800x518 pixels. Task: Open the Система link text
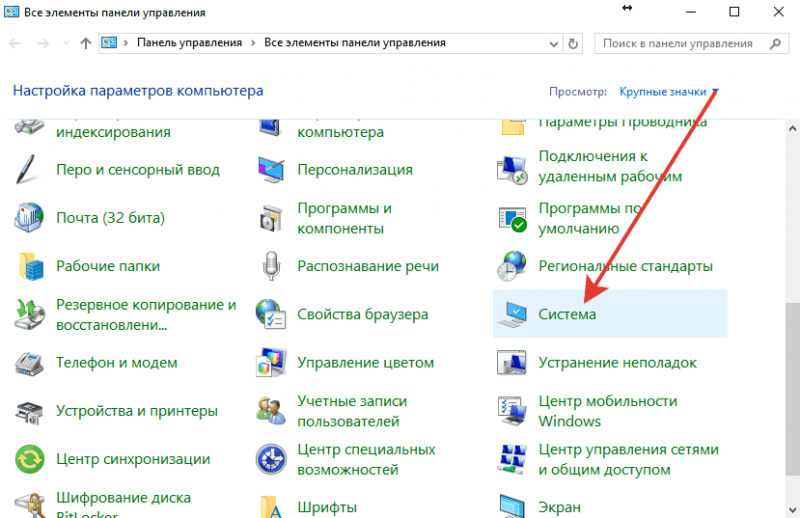pos(567,314)
